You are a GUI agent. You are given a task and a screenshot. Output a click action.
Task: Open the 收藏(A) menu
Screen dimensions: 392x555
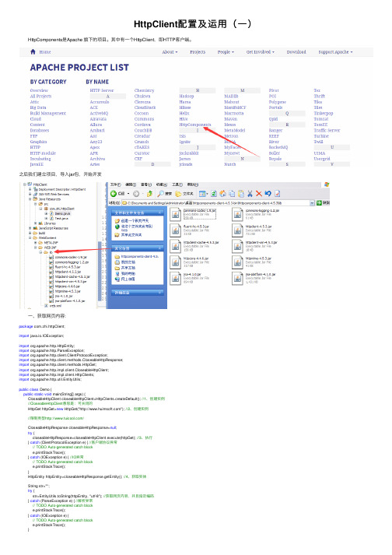pos(161,184)
